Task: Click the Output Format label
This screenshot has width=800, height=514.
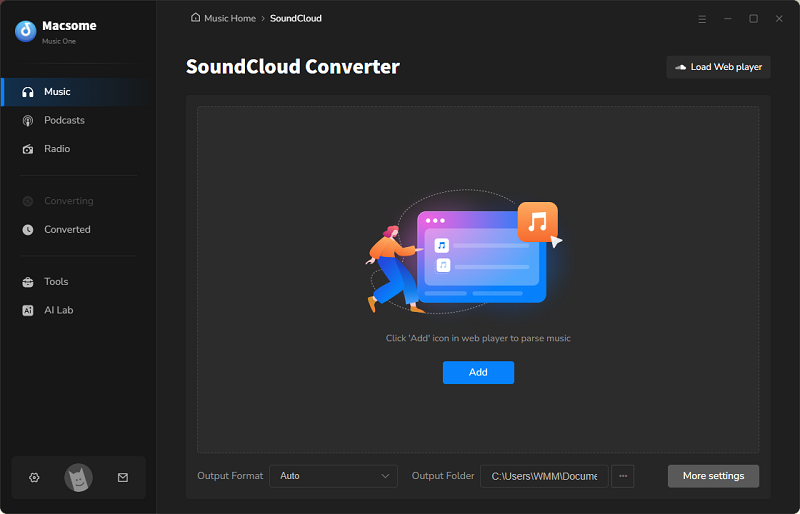Action: (x=230, y=476)
